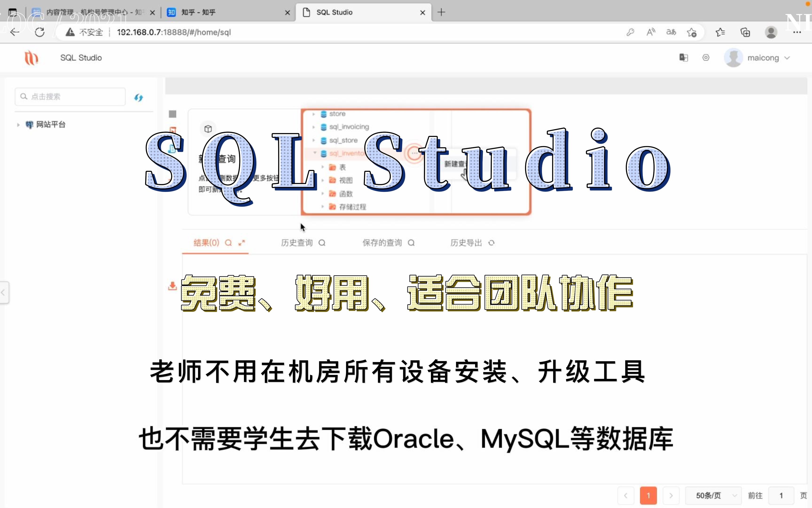812x508 pixels.
Task: Click the magnifier next to 结果(0)
Action: (x=228, y=242)
